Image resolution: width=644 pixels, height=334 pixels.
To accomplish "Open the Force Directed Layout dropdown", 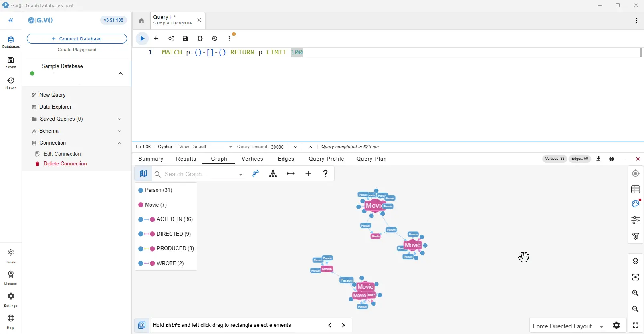I will pyautogui.click(x=568, y=326).
